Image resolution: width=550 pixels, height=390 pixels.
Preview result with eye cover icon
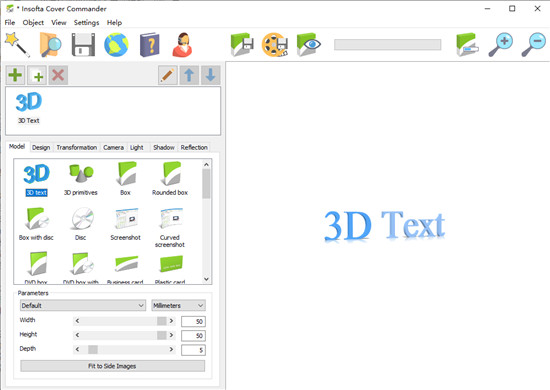308,45
